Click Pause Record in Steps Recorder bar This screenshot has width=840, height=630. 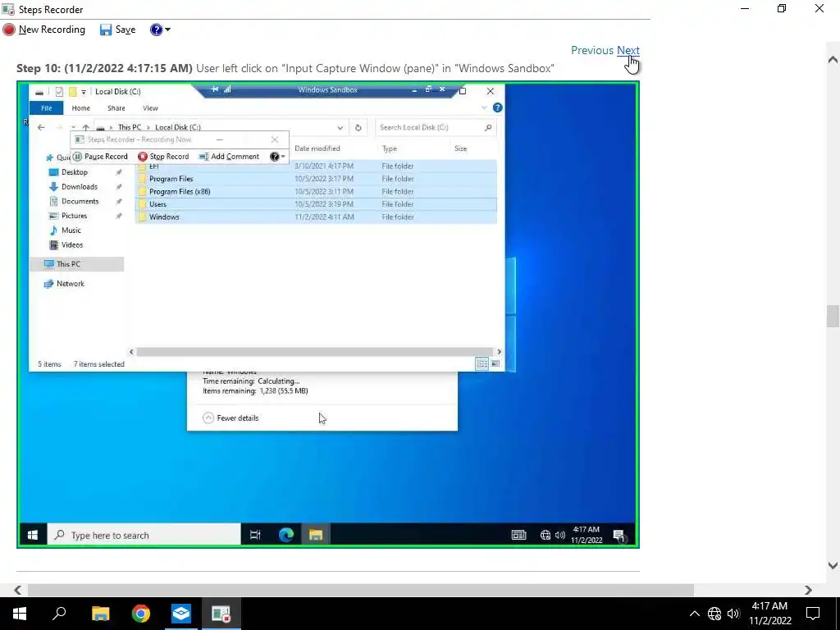[100, 157]
